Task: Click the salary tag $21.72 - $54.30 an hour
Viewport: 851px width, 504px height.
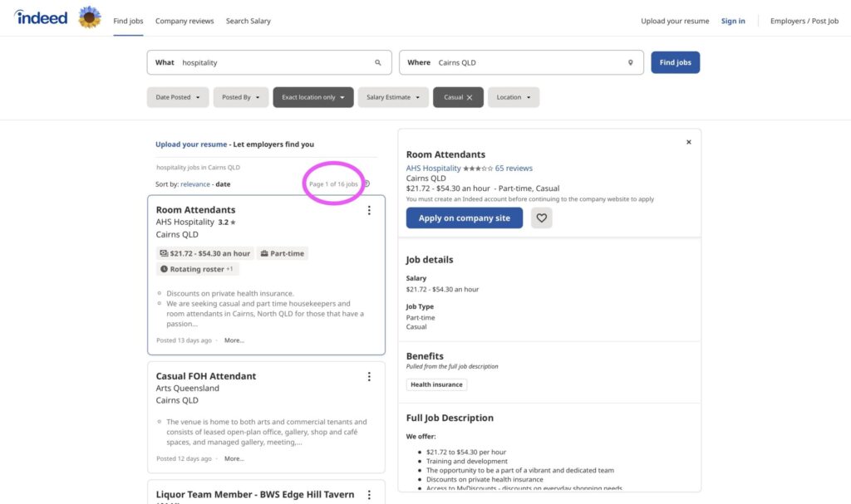Action: pos(204,253)
